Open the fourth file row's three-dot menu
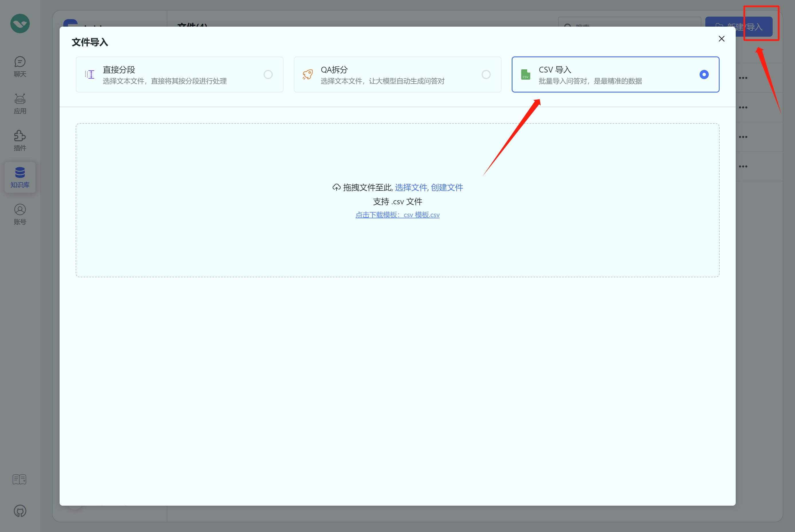Image resolution: width=795 pixels, height=532 pixels. pyautogui.click(x=743, y=166)
